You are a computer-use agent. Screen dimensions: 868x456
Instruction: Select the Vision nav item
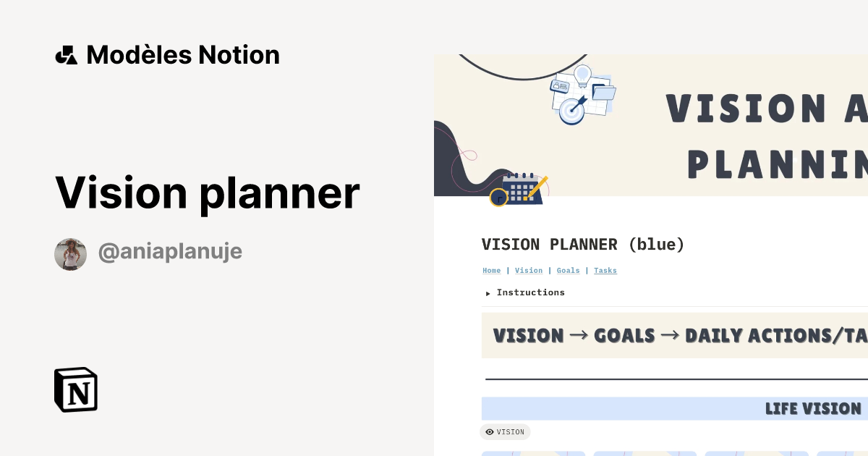pyautogui.click(x=529, y=270)
